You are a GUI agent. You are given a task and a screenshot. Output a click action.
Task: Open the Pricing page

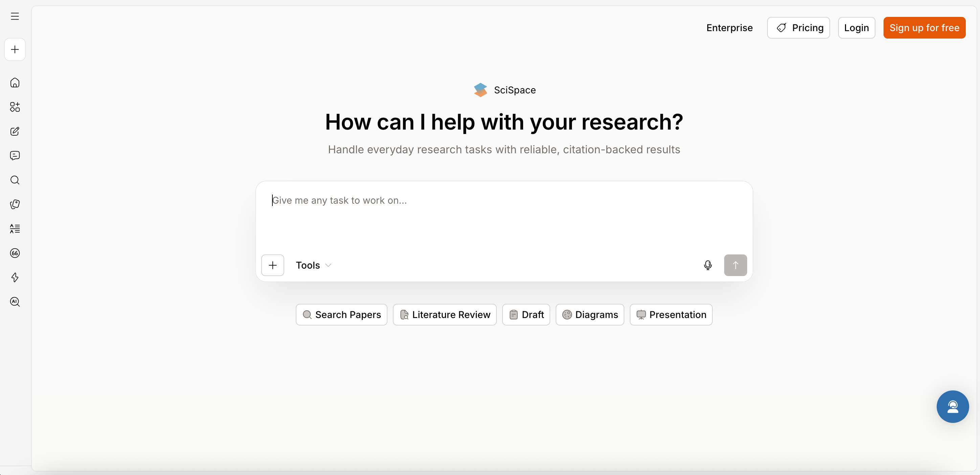point(799,28)
